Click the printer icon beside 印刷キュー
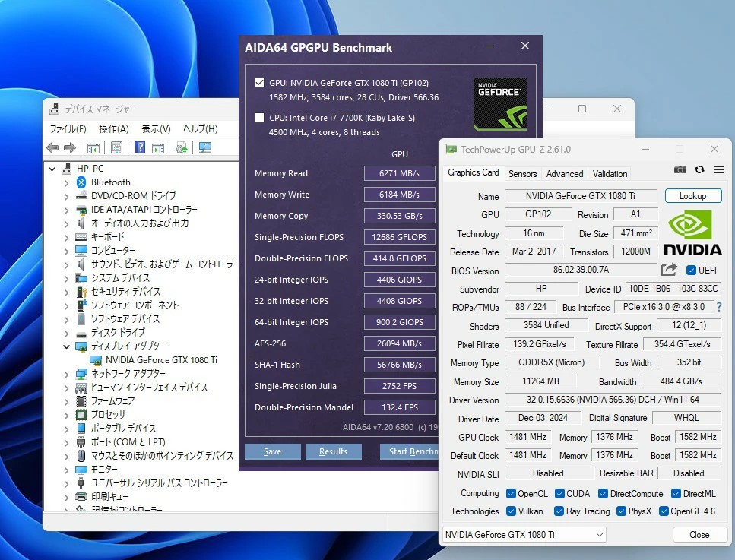Viewport: 735px width, 560px height. point(81,497)
